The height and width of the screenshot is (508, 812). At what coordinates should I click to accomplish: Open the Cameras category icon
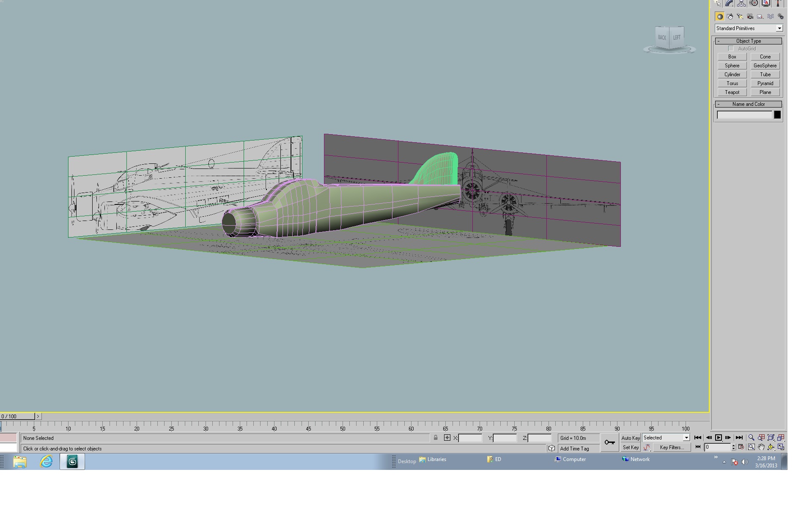(750, 17)
